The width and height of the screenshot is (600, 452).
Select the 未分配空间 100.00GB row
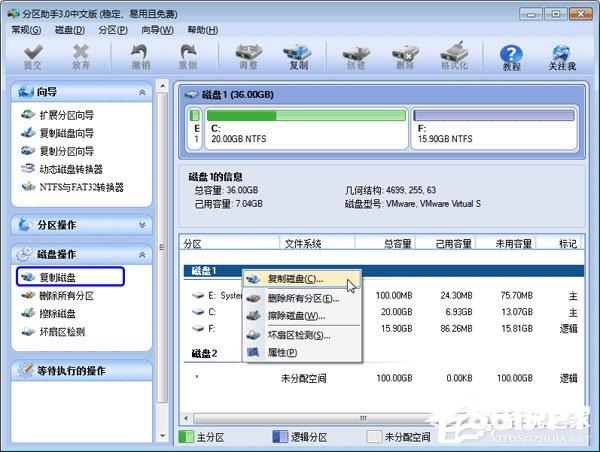click(384, 378)
